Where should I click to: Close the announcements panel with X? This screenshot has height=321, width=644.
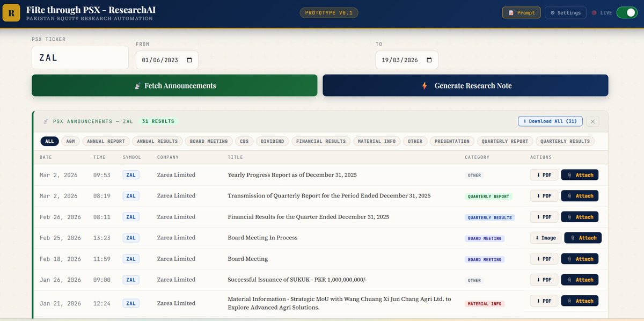[592, 121]
